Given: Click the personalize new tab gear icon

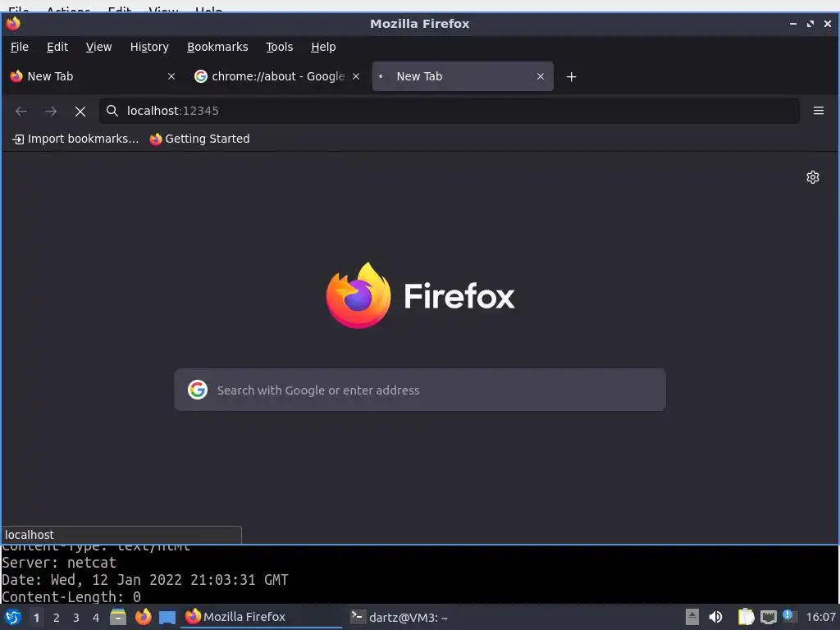Looking at the screenshot, I should tap(813, 177).
